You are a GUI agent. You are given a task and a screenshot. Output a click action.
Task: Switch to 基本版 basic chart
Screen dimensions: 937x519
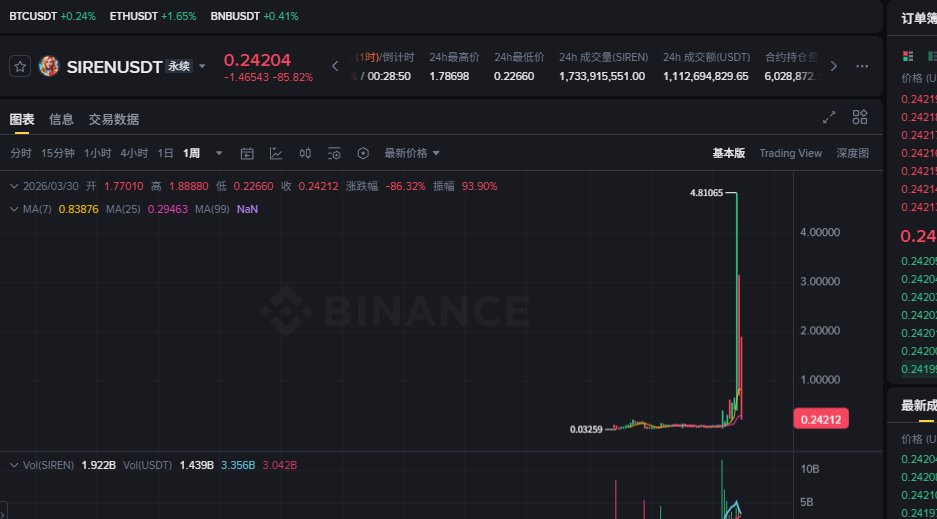[x=728, y=153]
